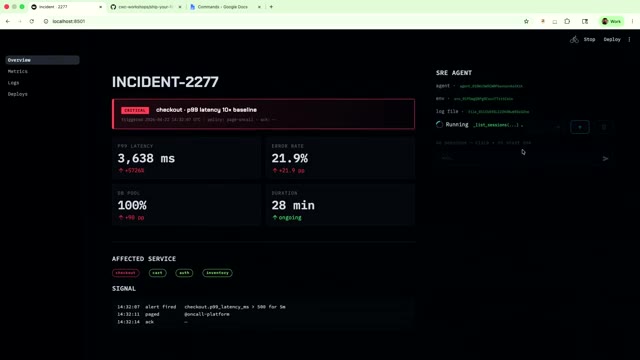Click the site information icon in address bar

[x=46, y=21]
